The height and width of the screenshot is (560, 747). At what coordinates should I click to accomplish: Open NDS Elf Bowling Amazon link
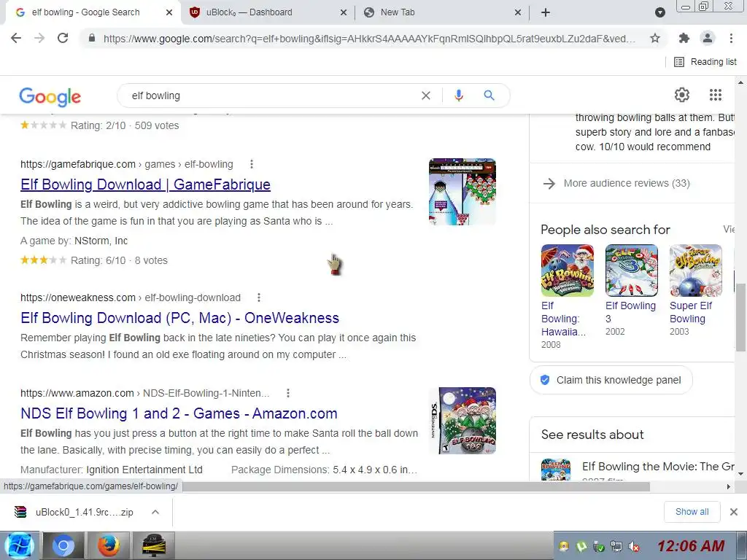click(179, 413)
